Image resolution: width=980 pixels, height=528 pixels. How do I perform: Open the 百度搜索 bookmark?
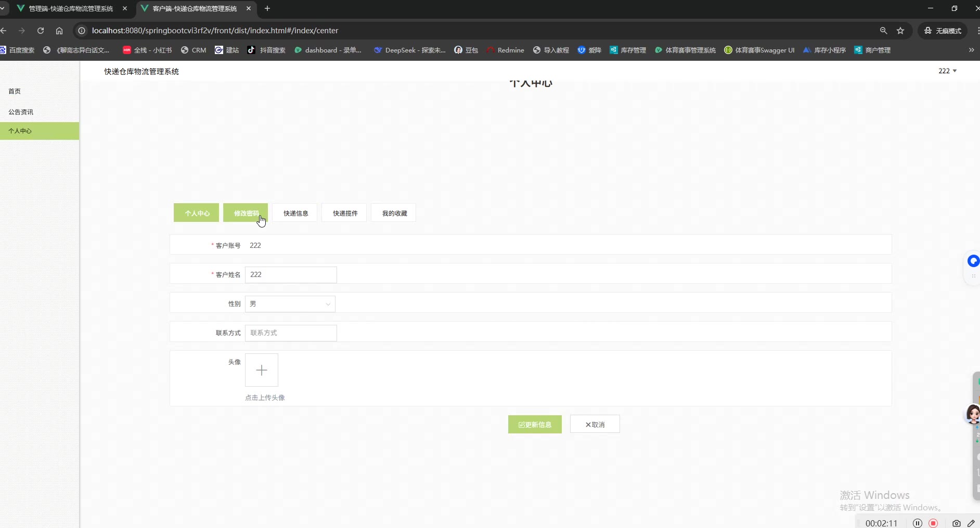[x=18, y=50]
